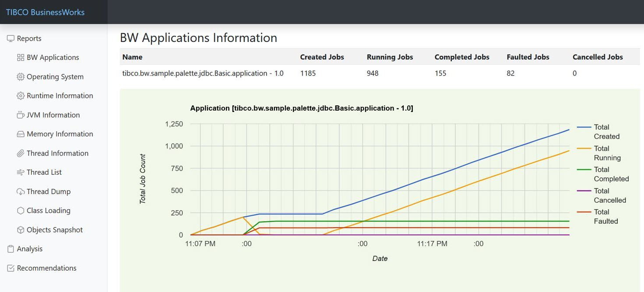Click the Cancelled Jobs column header
Screen dimensions: 644x292
(598, 57)
